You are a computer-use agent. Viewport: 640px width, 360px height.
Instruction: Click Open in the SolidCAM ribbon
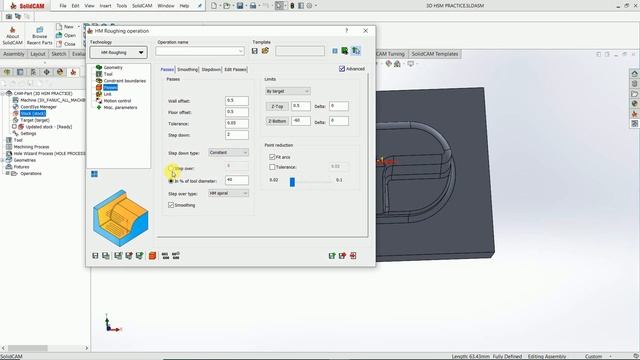coord(66,36)
